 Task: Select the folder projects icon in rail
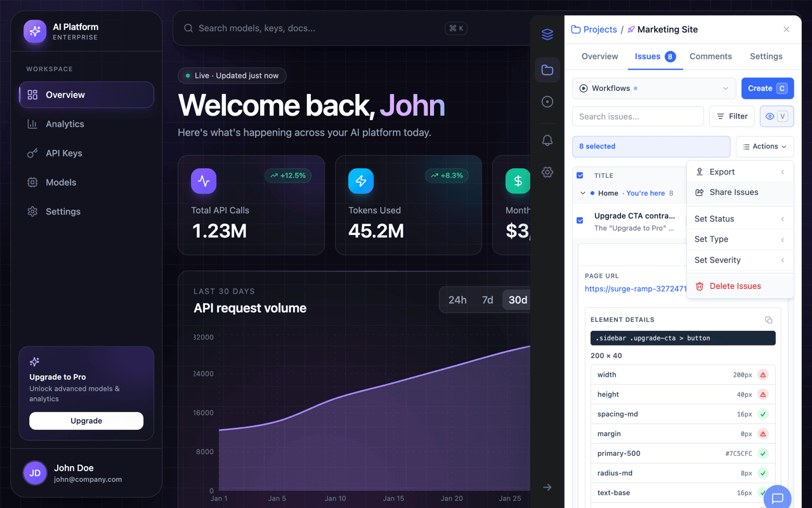tap(547, 70)
